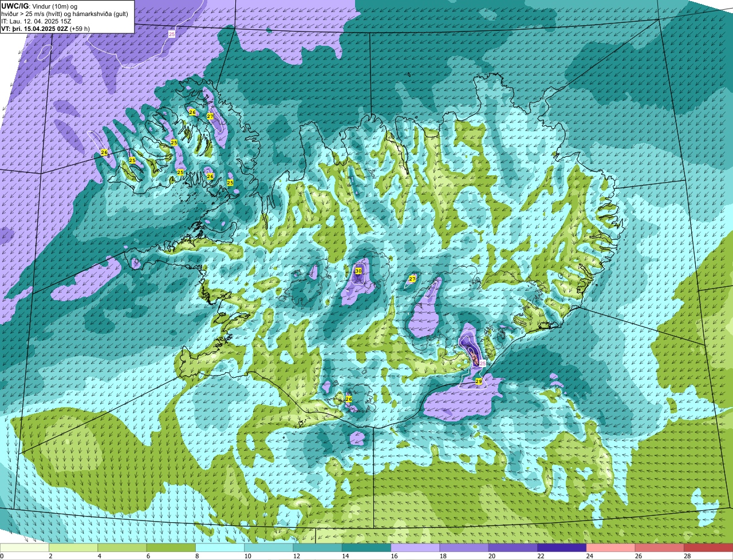Click the legend tick label 8

click(196, 556)
